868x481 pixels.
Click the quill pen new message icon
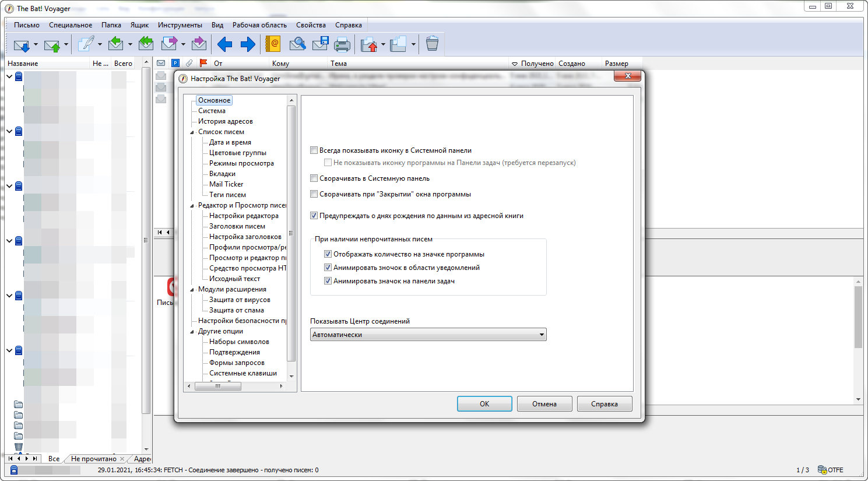(x=86, y=44)
